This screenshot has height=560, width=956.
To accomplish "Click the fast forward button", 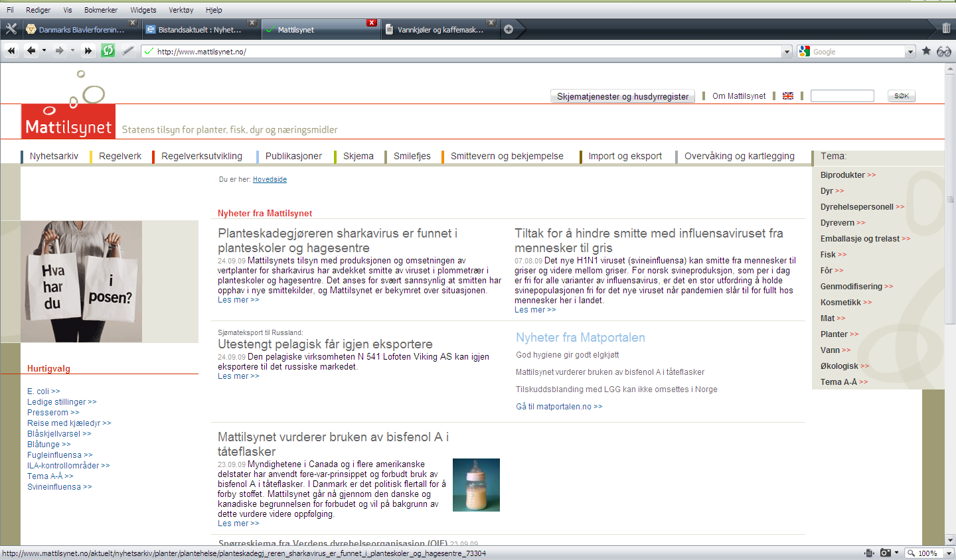I will click(88, 51).
